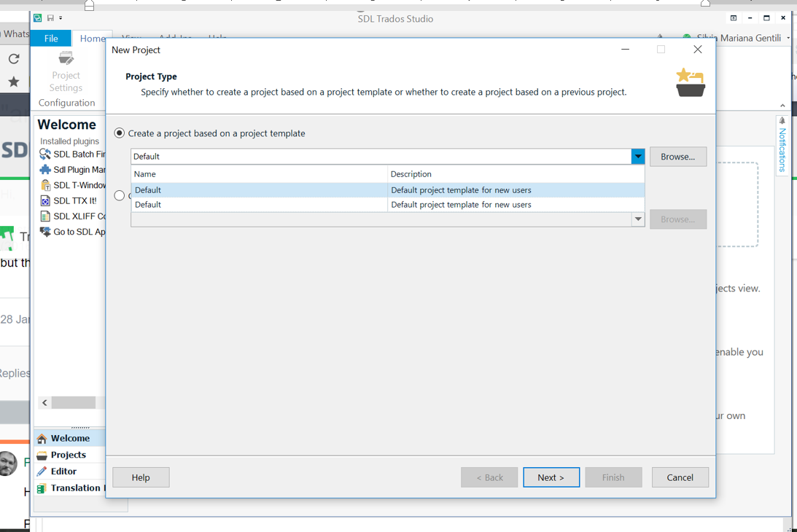Select Create a project based on template radio
Screen dimensions: 797x532
120,133
